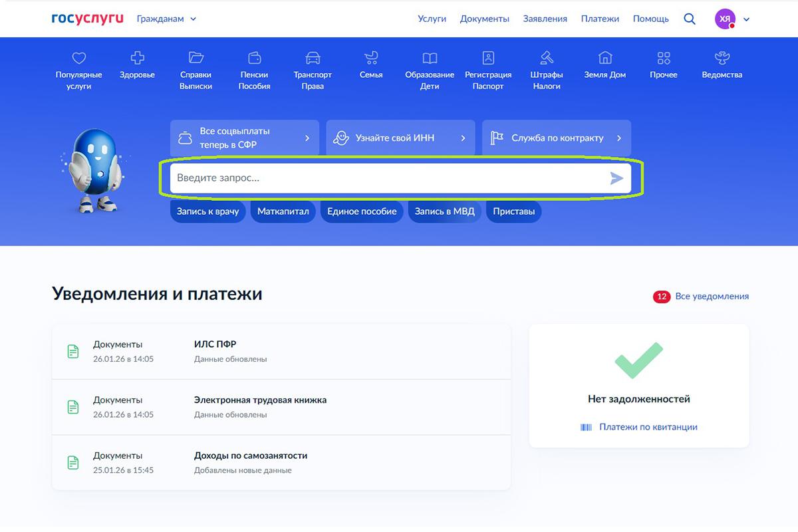
Task: Click the Ведомства category icon
Action: (x=721, y=59)
